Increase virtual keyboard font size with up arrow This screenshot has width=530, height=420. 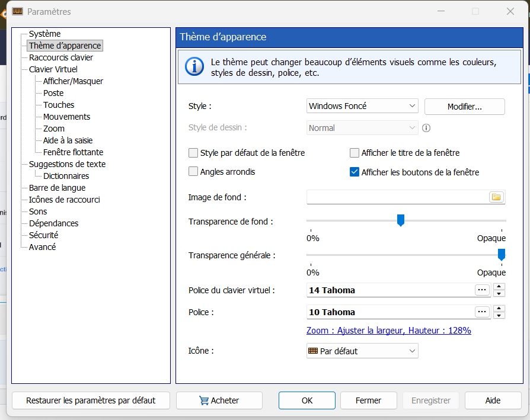499,286
